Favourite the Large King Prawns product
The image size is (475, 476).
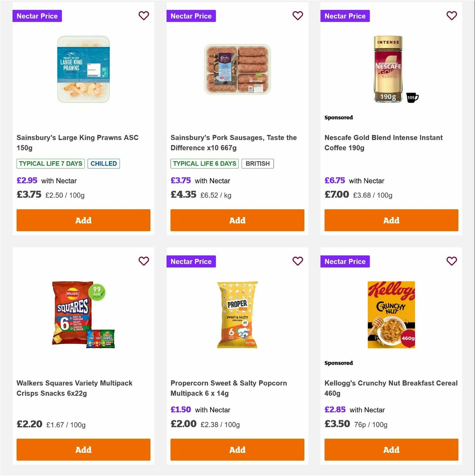[144, 15]
